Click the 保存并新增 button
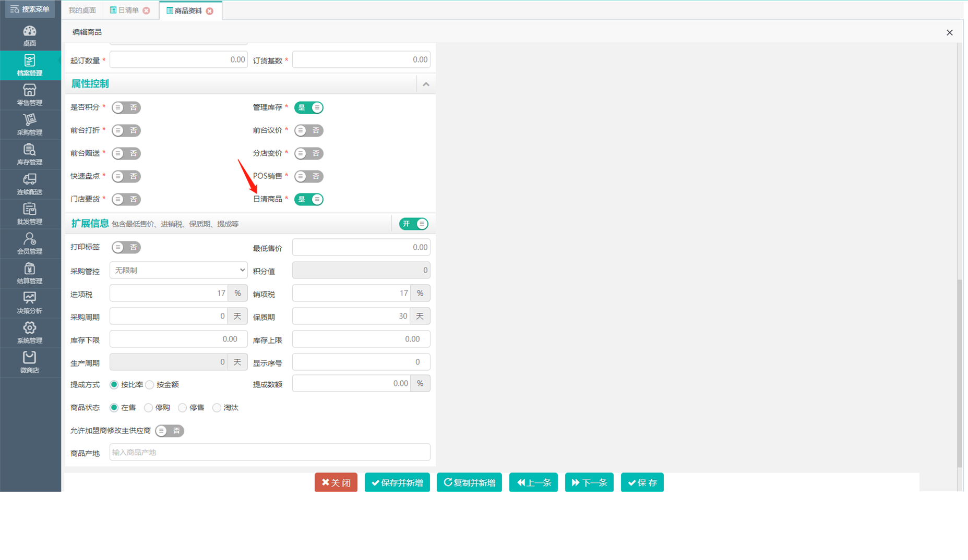 [x=397, y=482]
